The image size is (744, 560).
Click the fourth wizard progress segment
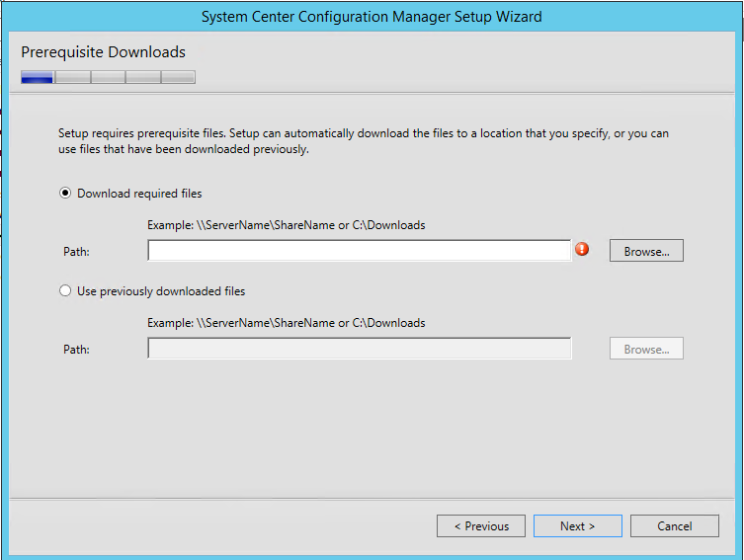pos(143,77)
